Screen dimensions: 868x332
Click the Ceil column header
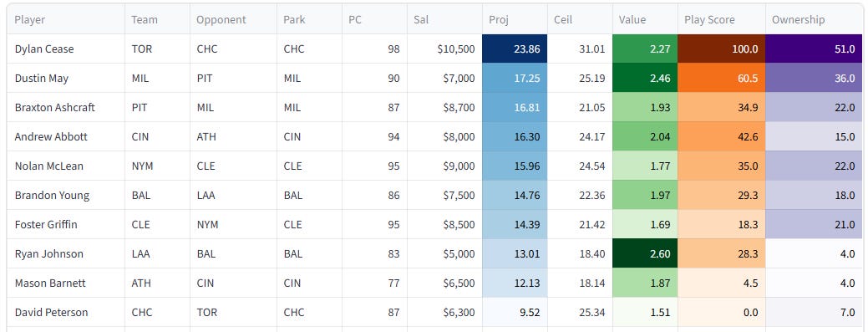[x=580, y=19]
